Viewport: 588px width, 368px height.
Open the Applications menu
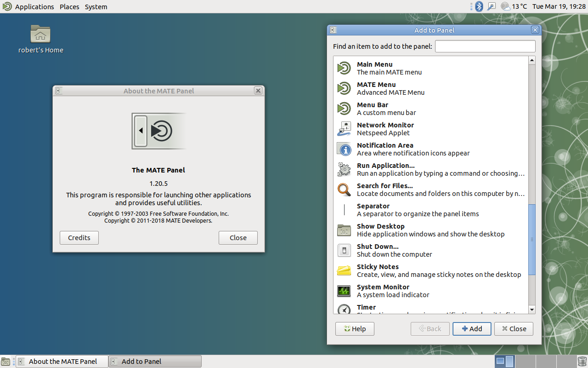click(34, 7)
